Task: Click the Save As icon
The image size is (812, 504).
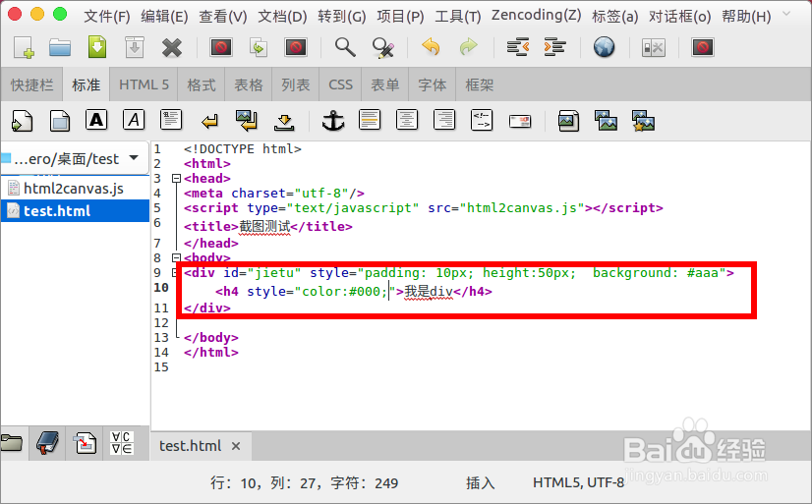Action: point(134,47)
